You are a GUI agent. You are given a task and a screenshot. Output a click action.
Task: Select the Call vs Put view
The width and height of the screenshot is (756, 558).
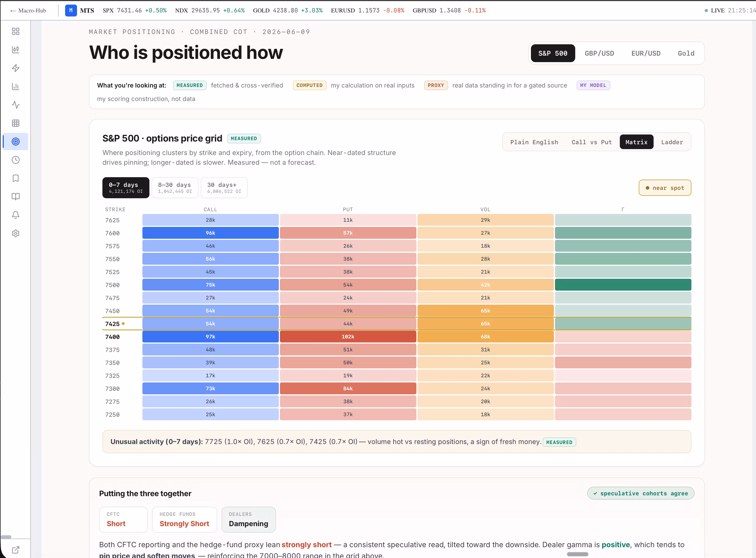[591, 142]
